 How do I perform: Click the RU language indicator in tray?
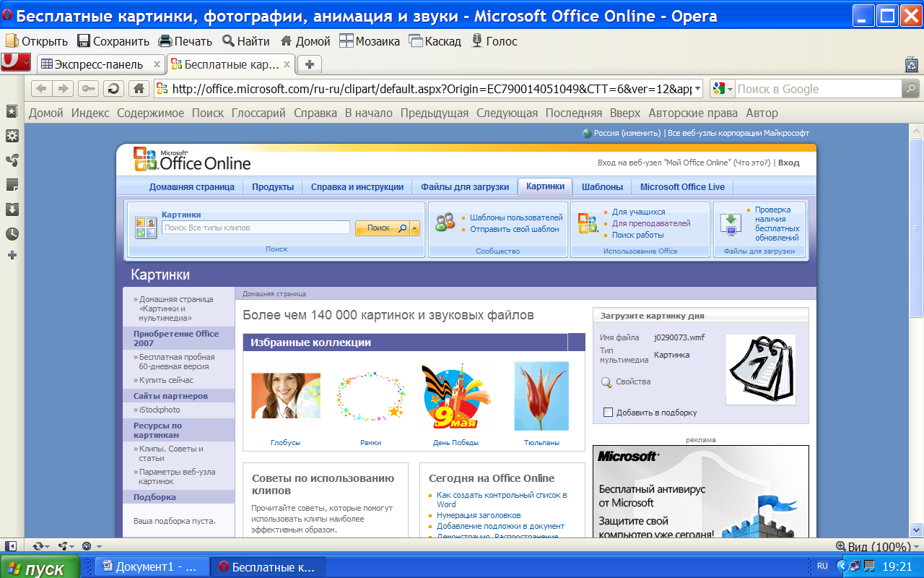[x=822, y=566]
